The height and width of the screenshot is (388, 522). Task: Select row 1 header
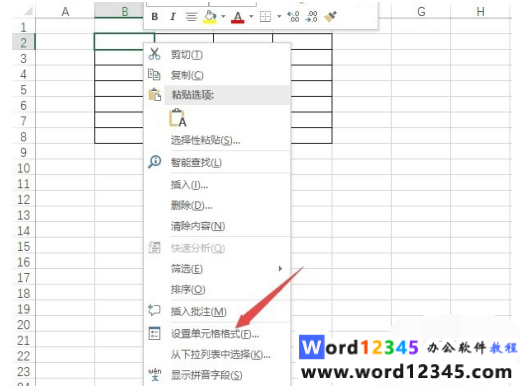[x=23, y=27]
